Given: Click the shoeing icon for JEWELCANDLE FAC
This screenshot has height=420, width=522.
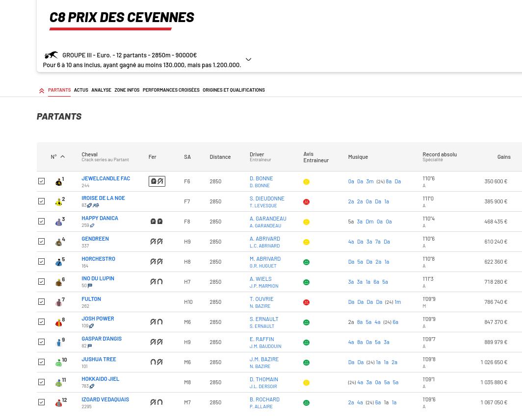Looking at the screenshot, I should point(157,181).
